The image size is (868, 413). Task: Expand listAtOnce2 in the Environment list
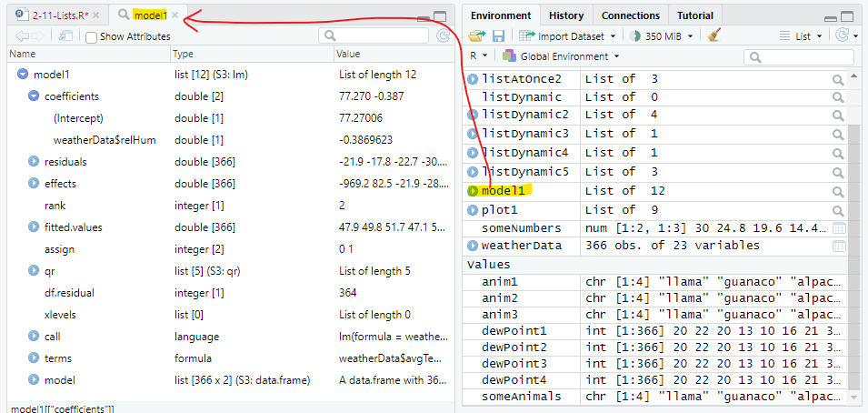pyautogui.click(x=473, y=80)
